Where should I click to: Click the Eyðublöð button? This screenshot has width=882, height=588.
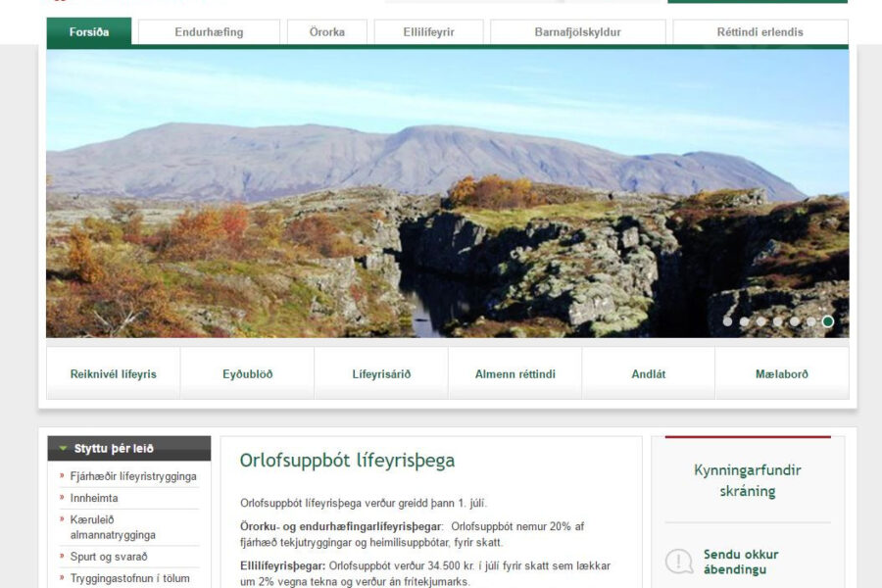(x=247, y=374)
